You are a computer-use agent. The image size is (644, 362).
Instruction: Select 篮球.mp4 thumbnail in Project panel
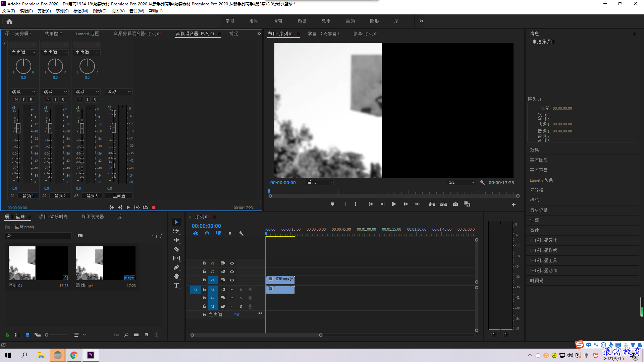pyautogui.click(x=106, y=263)
